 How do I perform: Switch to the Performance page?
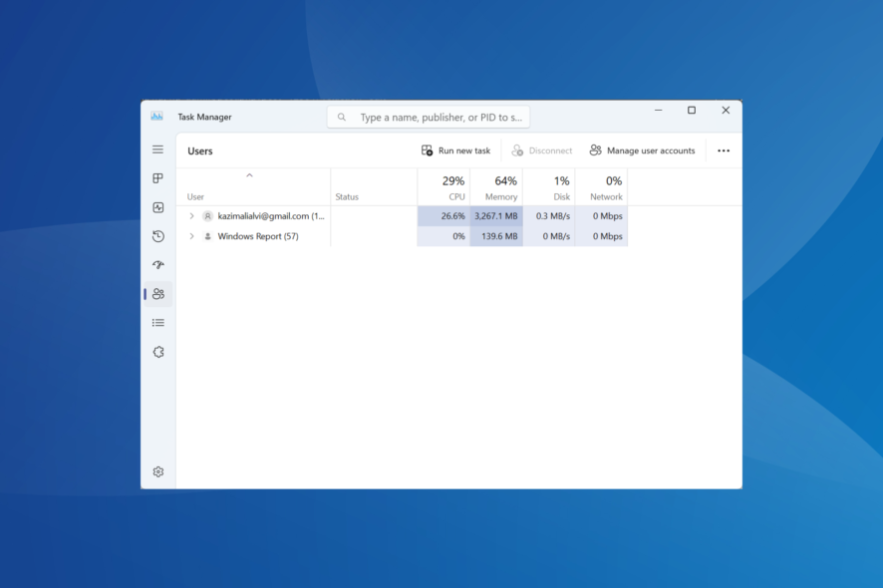(157, 207)
